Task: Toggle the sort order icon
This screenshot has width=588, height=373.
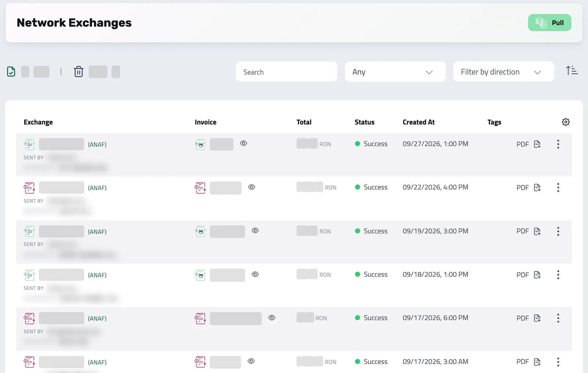Action: pyautogui.click(x=572, y=70)
